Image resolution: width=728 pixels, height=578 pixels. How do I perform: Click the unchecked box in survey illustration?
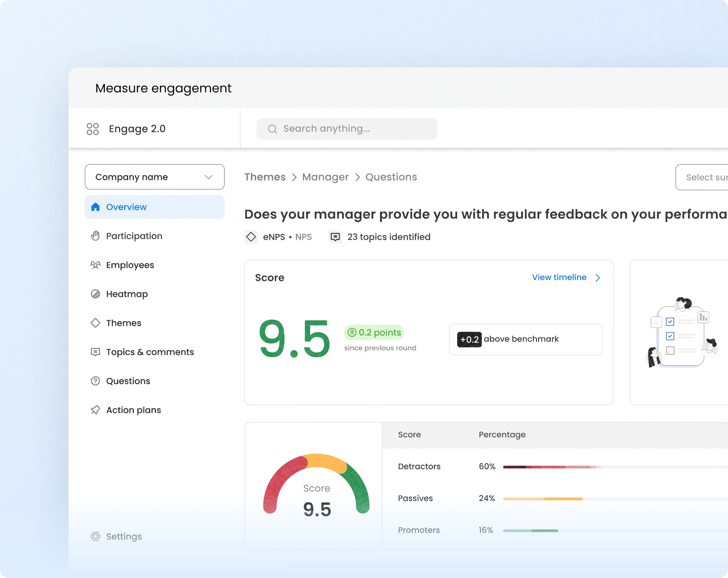(x=670, y=351)
